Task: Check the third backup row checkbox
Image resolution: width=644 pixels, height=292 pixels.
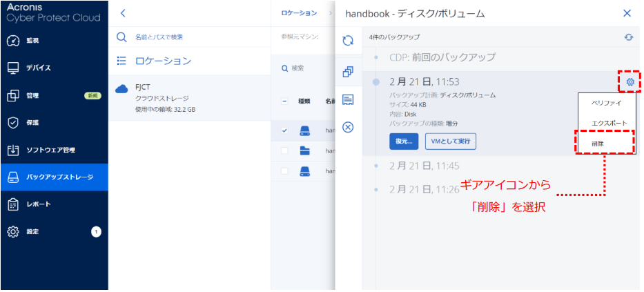Action: [285, 170]
